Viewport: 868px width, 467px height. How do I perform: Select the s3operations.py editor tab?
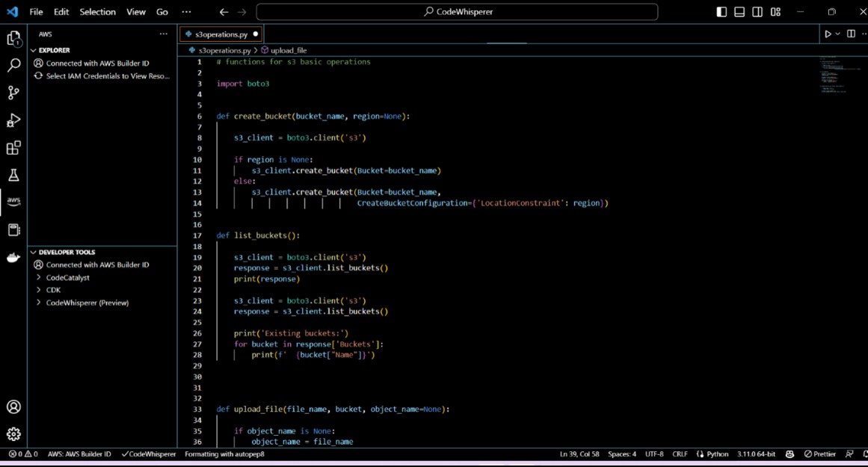coord(221,34)
